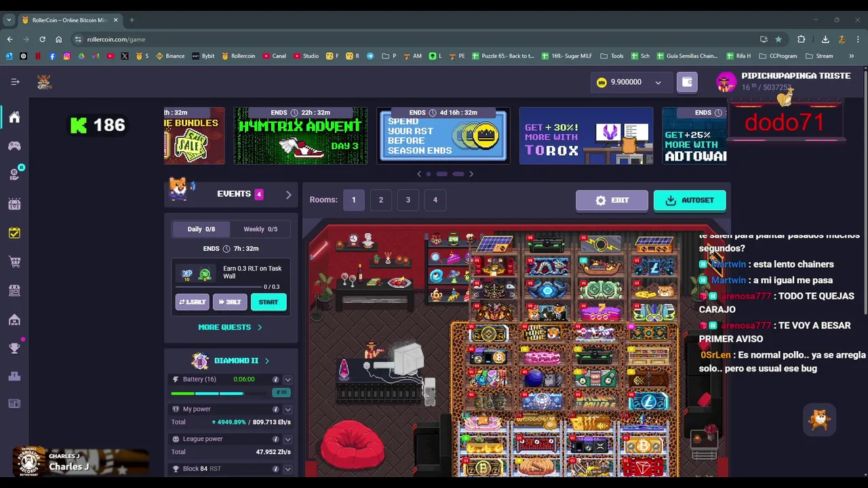Screen dimensions: 868x488
Task: Expand the Battery section chevron
Action: (288, 380)
